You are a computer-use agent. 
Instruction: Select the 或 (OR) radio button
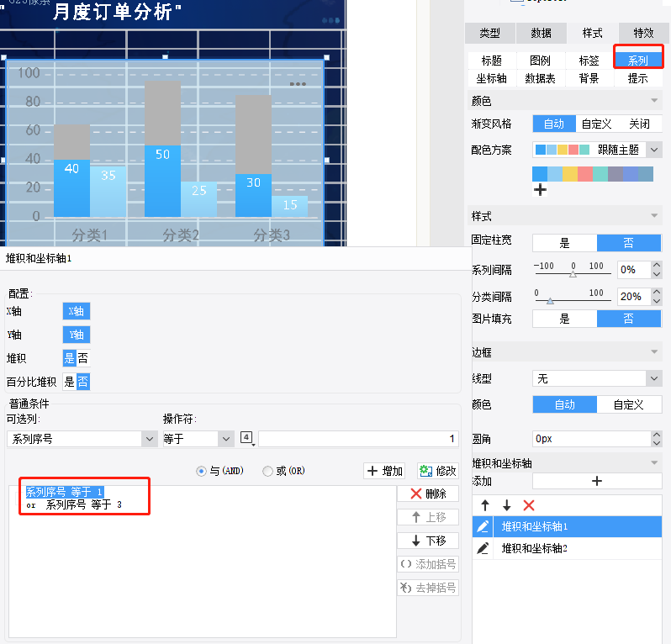(267, 471)
